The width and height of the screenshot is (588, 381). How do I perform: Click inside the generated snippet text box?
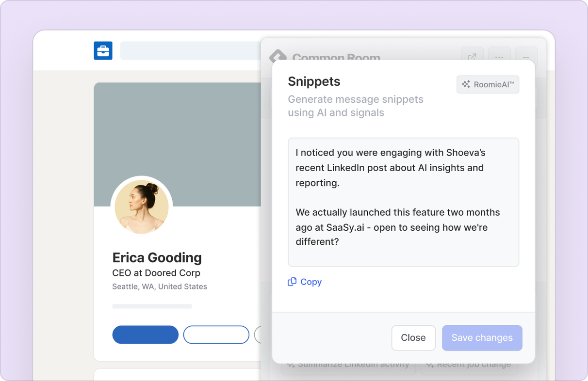click(x=403, y=202)
